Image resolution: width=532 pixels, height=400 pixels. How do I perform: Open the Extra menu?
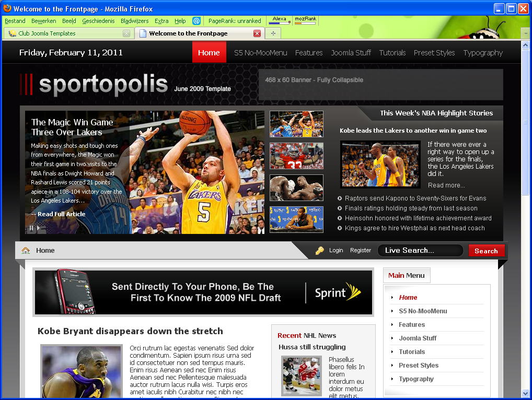tap(161, 21)
